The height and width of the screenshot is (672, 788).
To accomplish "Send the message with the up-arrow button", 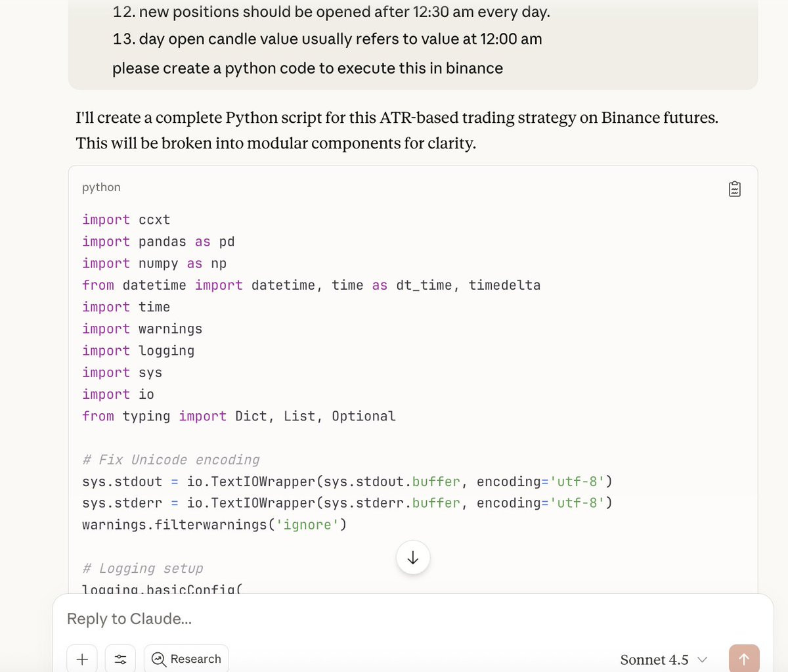I will click(x=744, y=659).
